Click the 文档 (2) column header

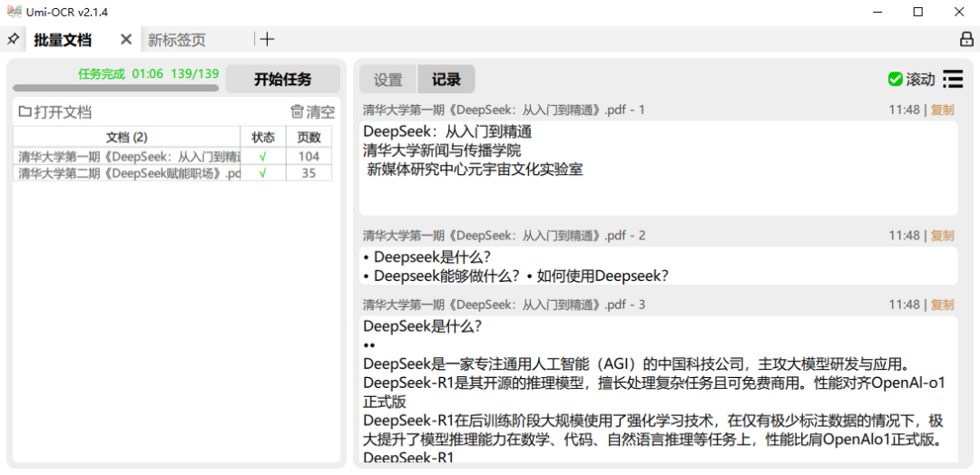click(x=126, y=137)
